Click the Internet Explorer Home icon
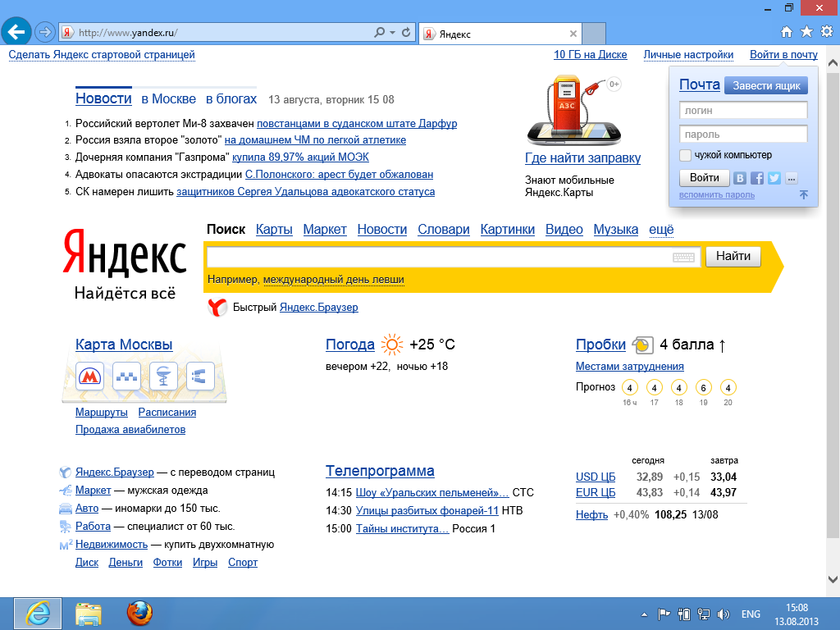The width and height of the screenshot is (840, 630). click(786, 32)
